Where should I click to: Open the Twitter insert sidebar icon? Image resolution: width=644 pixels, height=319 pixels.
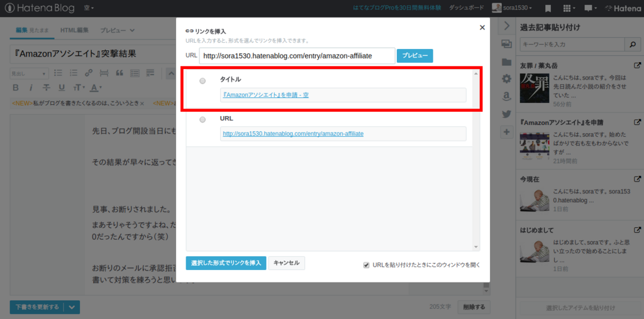tap(506, 114)
